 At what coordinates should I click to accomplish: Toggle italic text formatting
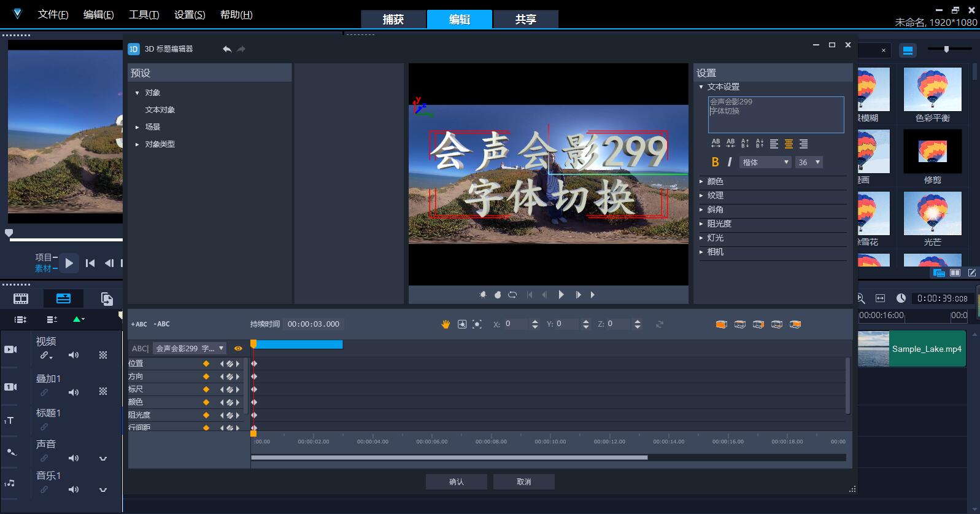pos(730,162)
